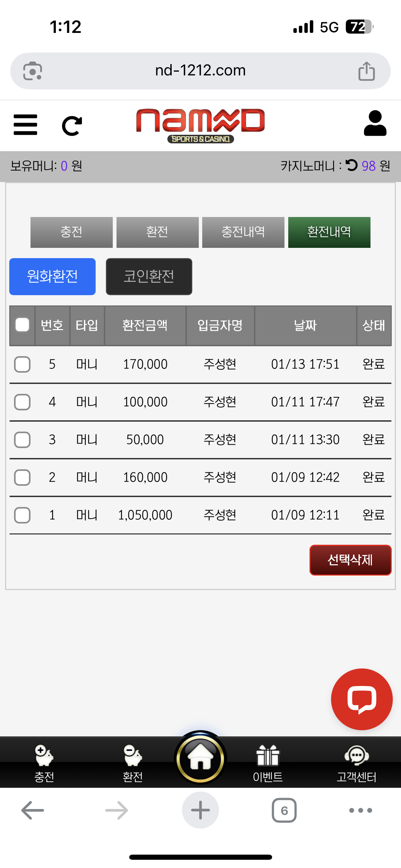Switch to the 충전내역 tab

click(x=243, y=232)
